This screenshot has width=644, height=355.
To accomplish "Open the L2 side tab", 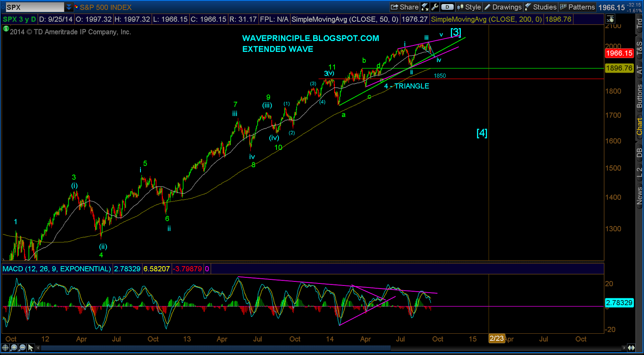I will [x=639, y=173].
